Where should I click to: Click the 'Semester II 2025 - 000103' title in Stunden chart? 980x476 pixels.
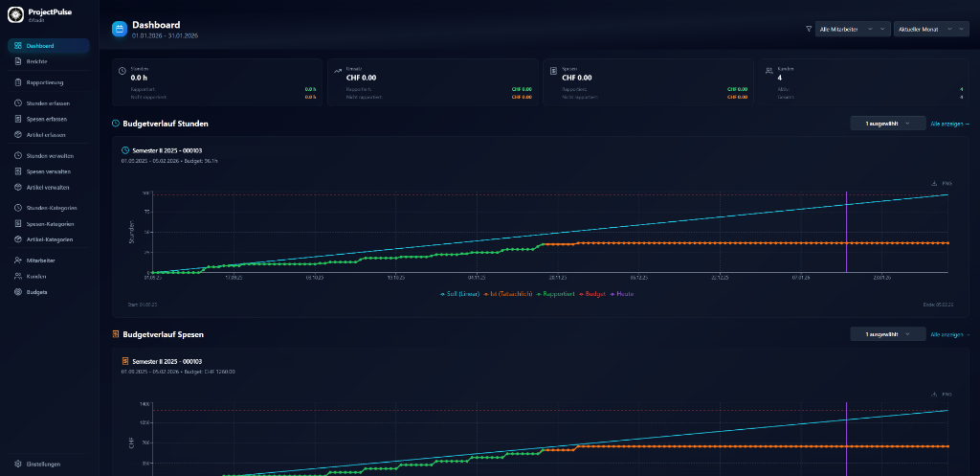point(167,150)
